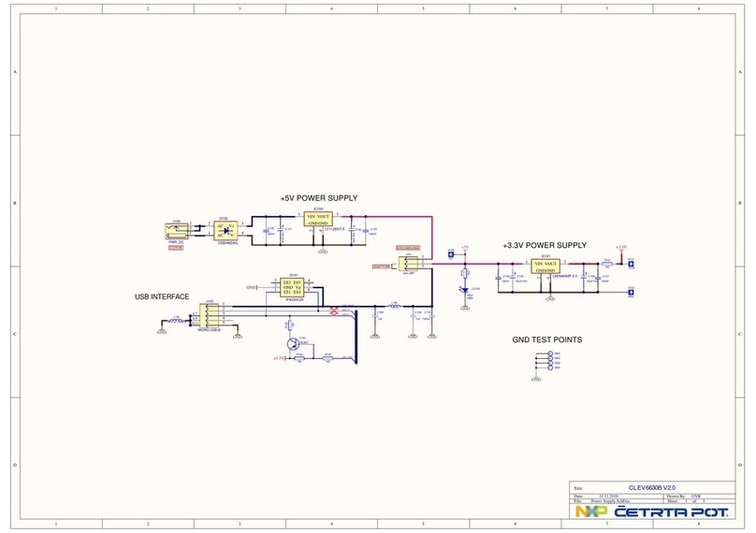Click the GND symbol below IC101 regulator
Image resolution: width=756 pixels, height=533 pixels.
(550, 299)
